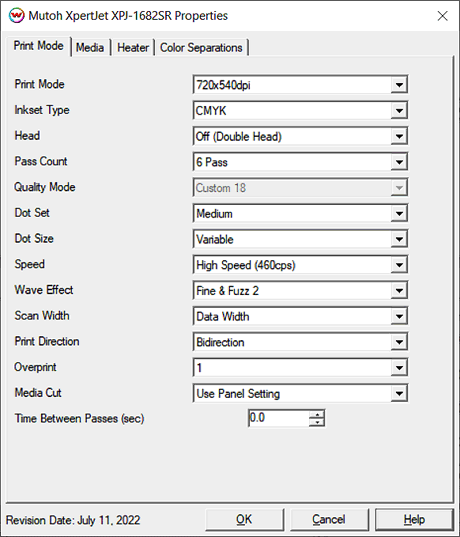Screen dimensions: 460x537
Task: Expand the Head Off (Double Head) dropdown
Action: coord(300,136)
